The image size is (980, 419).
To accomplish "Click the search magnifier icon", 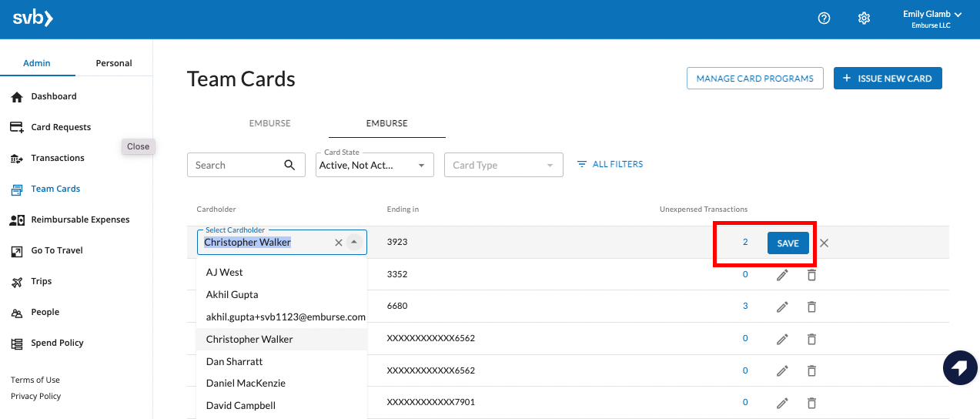I will 289,165.
